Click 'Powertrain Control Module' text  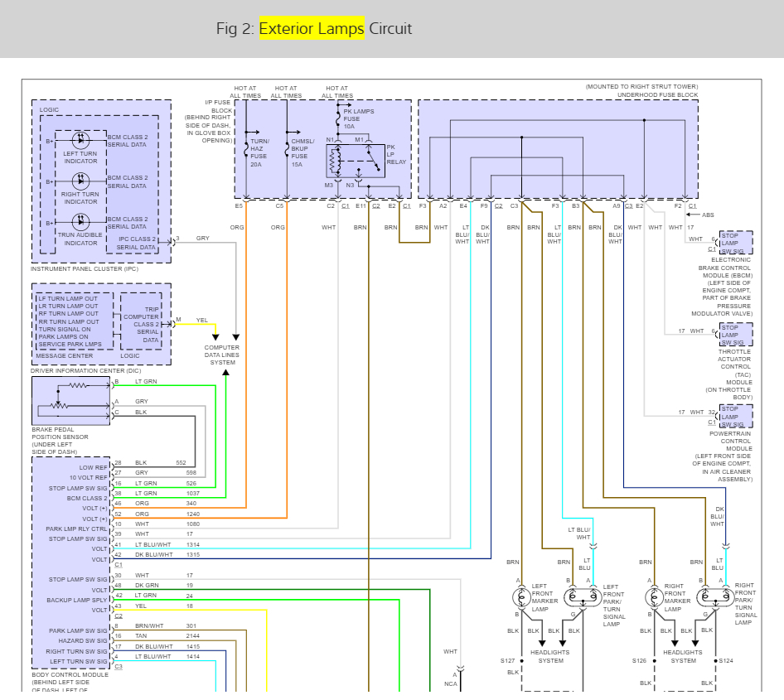point(730,442)
